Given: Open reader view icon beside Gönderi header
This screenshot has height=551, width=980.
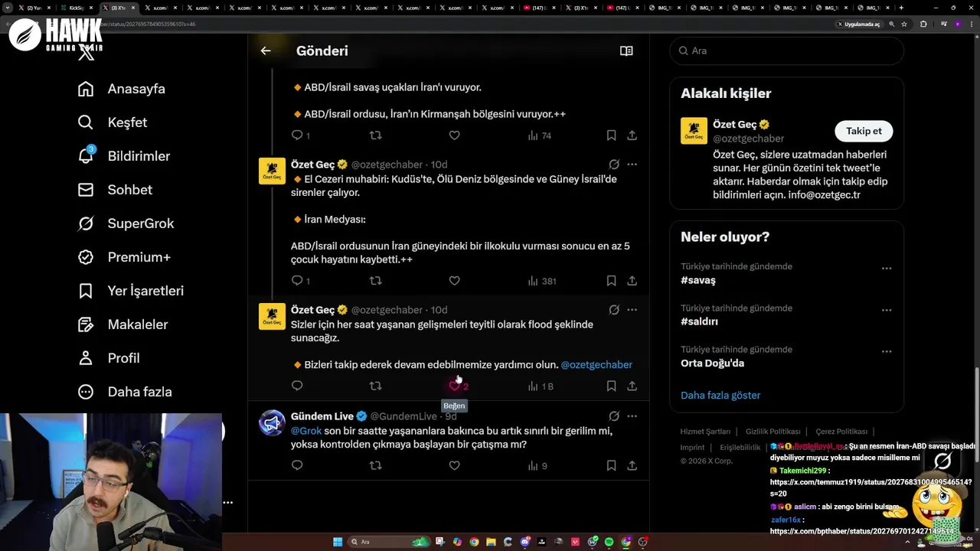Looking at the screenshot, I should [626, 51].
